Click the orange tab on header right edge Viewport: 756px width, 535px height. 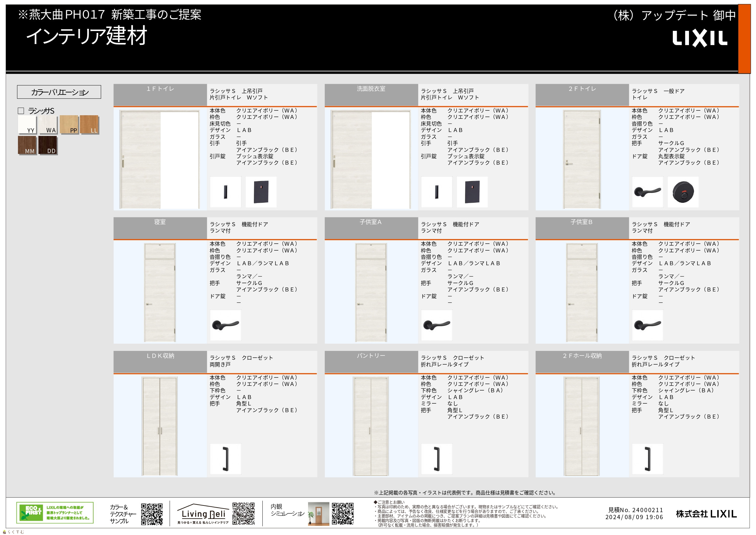pyautogui.click(x=744, y=38)
